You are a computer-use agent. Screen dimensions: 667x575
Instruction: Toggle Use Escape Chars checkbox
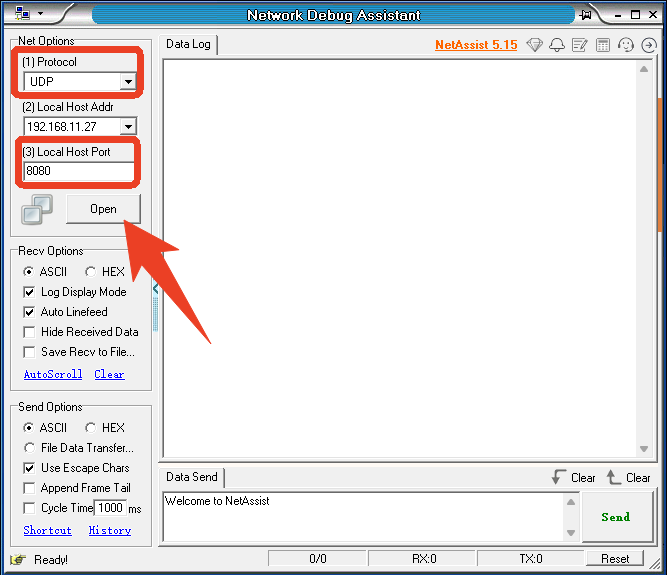pyautogui.click(x=29, y=468)
